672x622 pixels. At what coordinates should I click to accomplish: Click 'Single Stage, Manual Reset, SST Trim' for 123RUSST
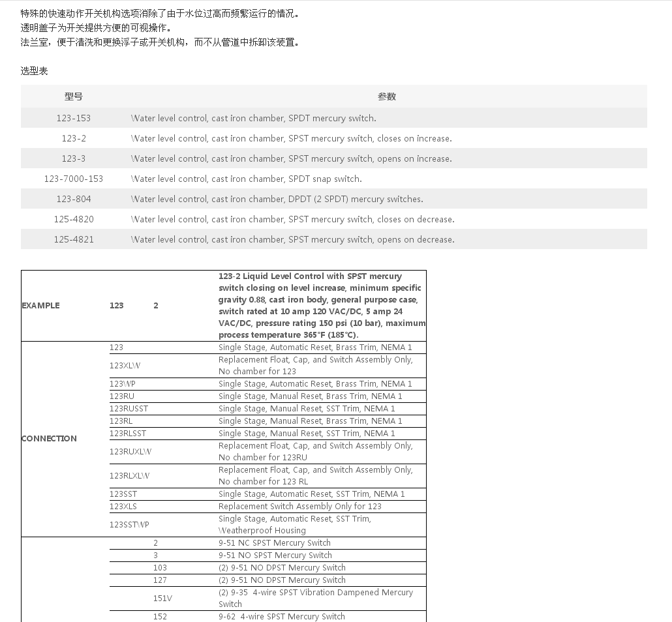307,408
